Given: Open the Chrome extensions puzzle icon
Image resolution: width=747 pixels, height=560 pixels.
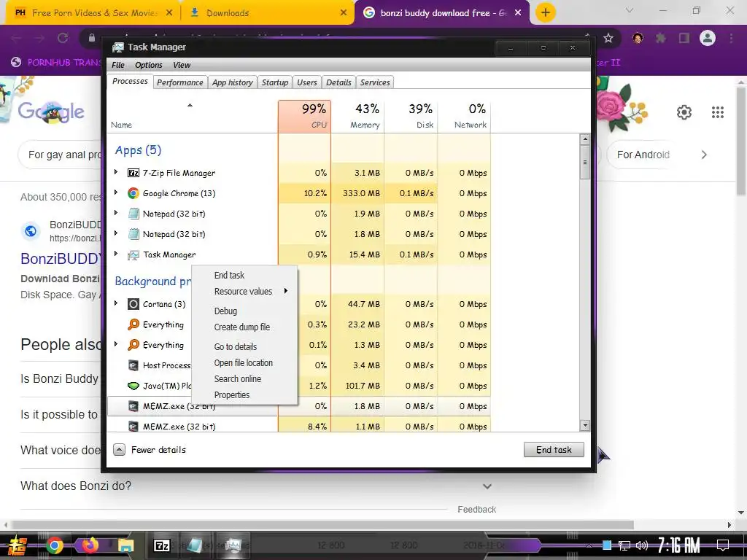Looking at the screenshot, I should (x=661, y=38).
